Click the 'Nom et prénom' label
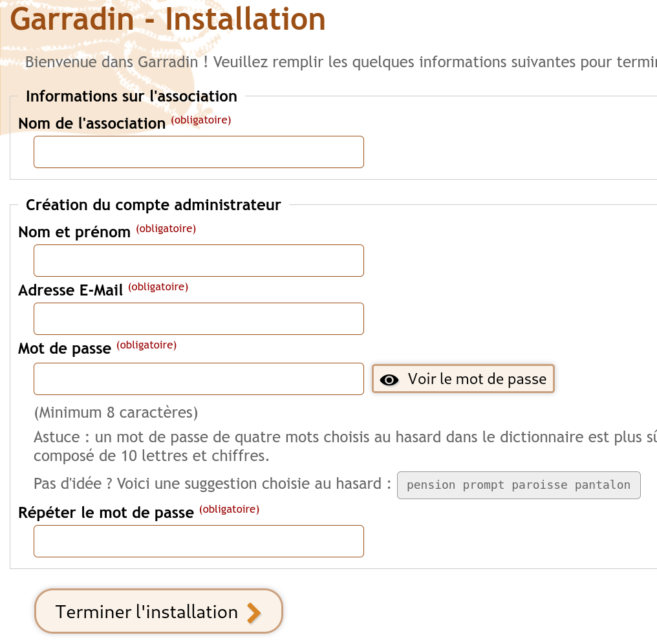 pos(74,232)
